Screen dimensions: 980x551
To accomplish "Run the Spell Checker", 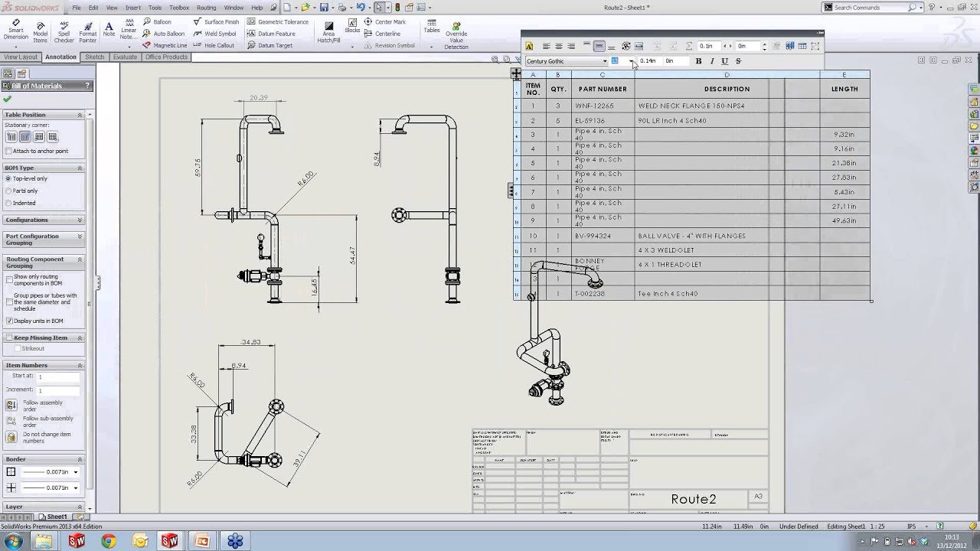I will pos(64,31).
